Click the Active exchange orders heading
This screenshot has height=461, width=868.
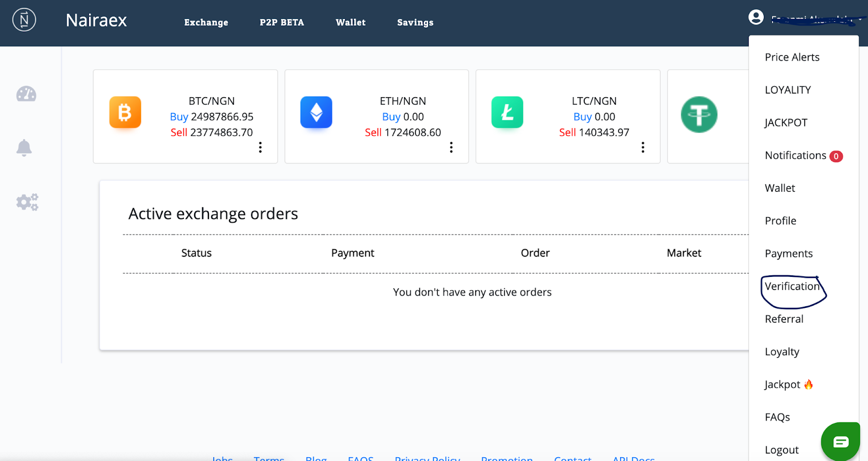[213, 214]
